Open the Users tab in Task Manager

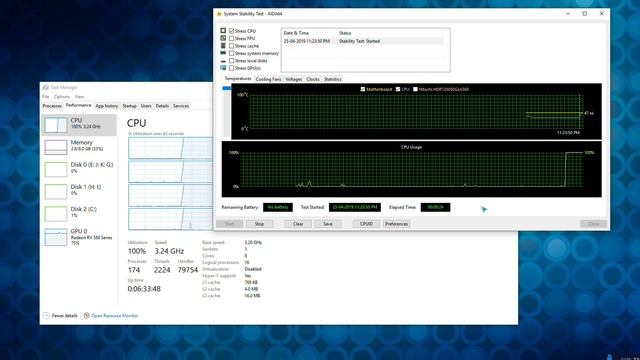point(146,106)
